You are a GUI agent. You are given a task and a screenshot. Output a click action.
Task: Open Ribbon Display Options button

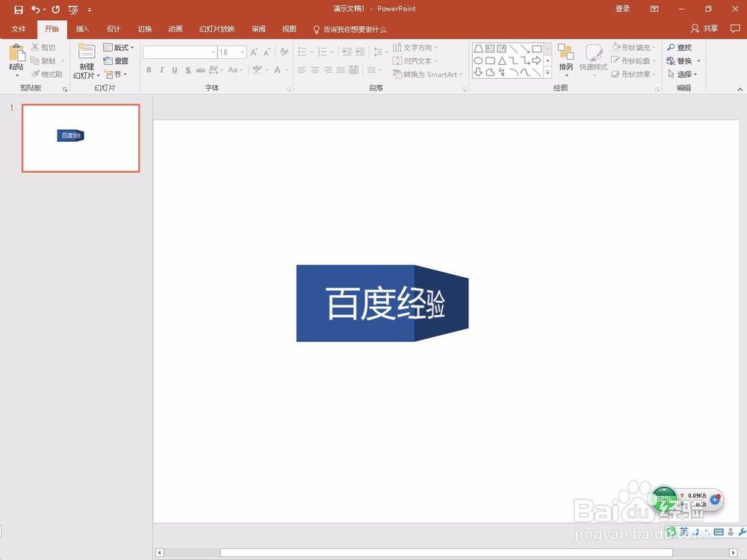point(654,9)
